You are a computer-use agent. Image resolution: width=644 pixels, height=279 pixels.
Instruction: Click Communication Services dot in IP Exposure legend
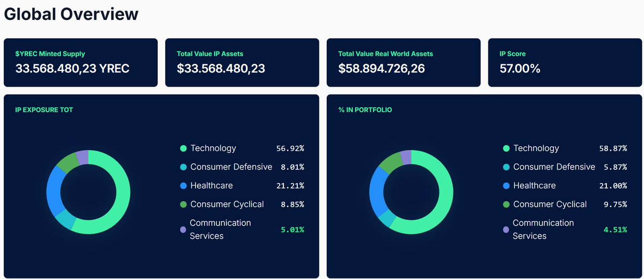click(x=184, y=230)
